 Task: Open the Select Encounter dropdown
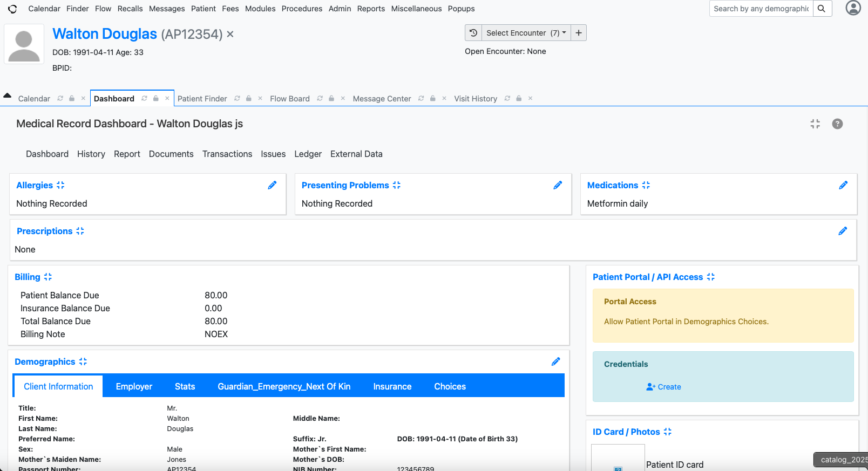tap(526, 33)
